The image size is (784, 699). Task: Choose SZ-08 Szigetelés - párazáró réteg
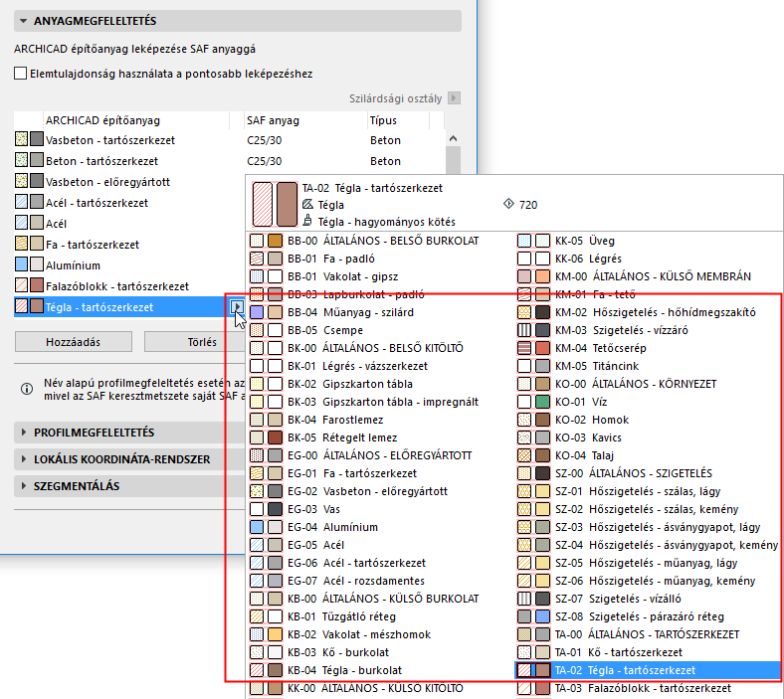(649, 616)
